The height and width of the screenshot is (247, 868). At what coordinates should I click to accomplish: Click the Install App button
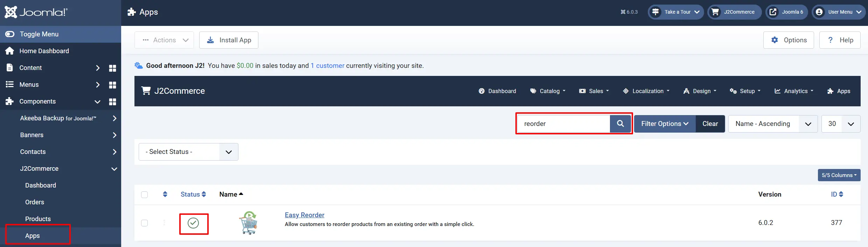229,40
